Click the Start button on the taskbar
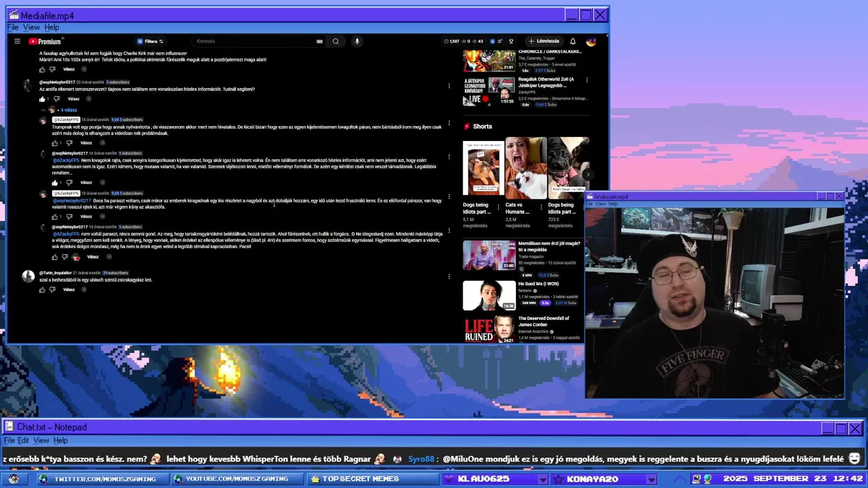The width and height of the screenshot is (868, 488). click(x=14, y=479)
